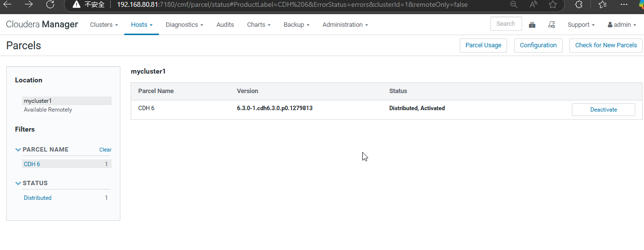
Task: Click the browser address bar URL
Action: pyautogui.click(x=293, y=4)
